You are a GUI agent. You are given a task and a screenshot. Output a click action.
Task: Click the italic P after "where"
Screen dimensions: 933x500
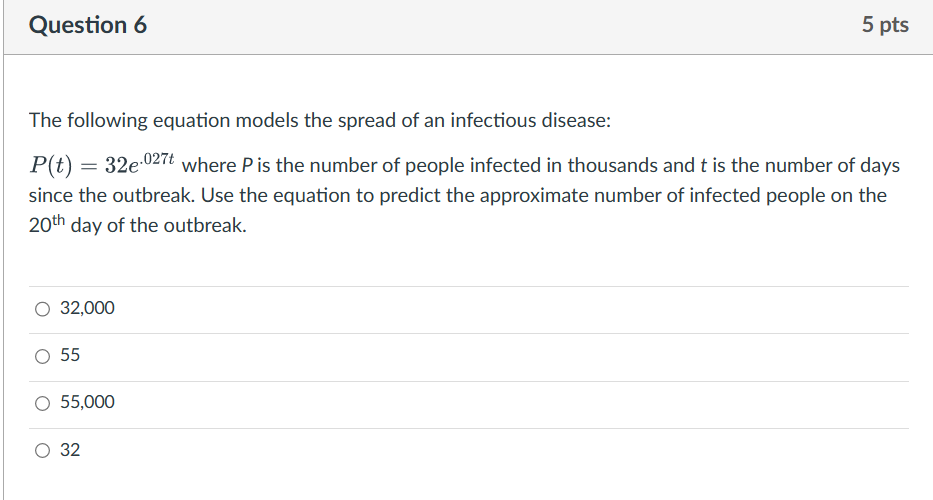click(248, 165)
